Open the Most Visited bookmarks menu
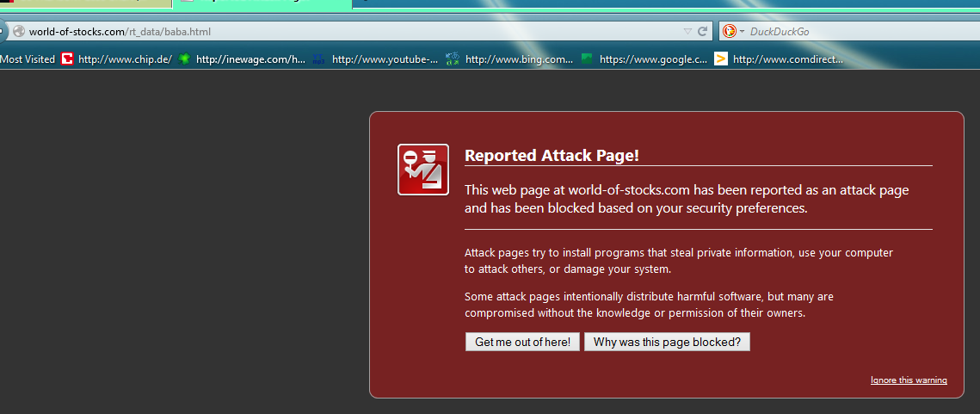980x414 pixels. (28, 59)
